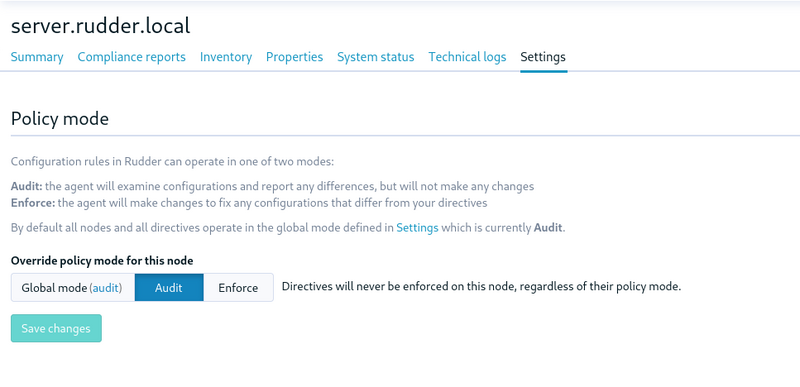The height and width of the screenshot is (387, 800).
Task: Select the Settings tab
Action: 543,57
